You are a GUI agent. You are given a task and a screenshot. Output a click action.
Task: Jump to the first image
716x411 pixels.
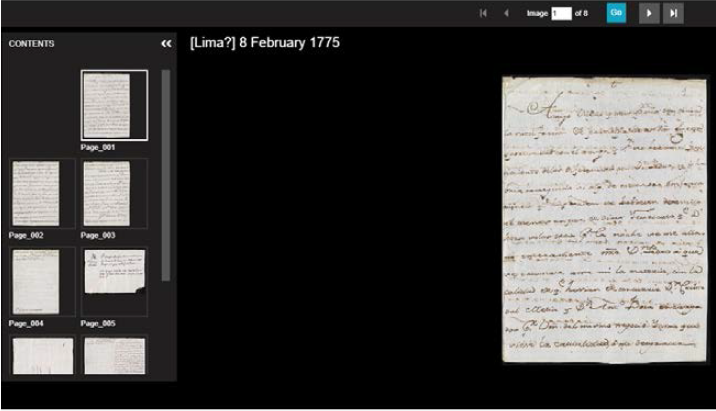pos(484,13)
